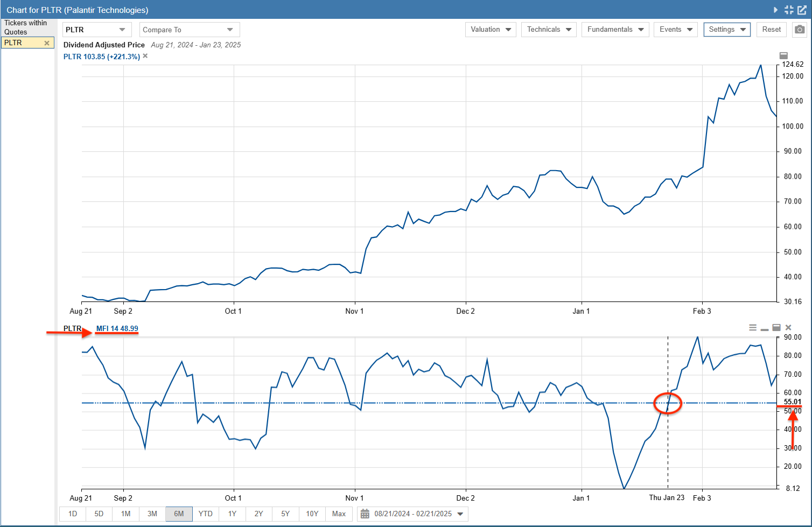Select the 1Y time range

pyautogui.click(x=232, y=514)
